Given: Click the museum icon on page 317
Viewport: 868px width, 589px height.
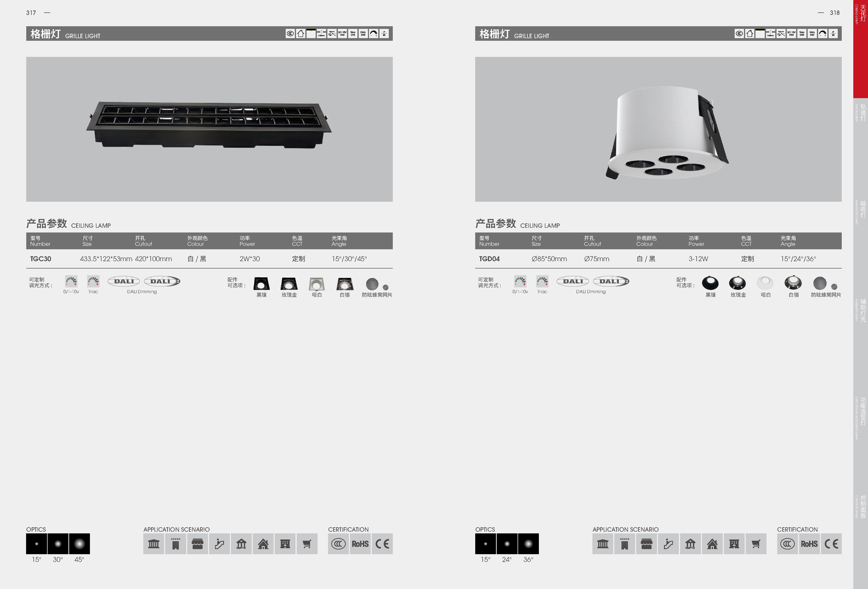Looking at the screenshot, I should click(x=153, y=544).
